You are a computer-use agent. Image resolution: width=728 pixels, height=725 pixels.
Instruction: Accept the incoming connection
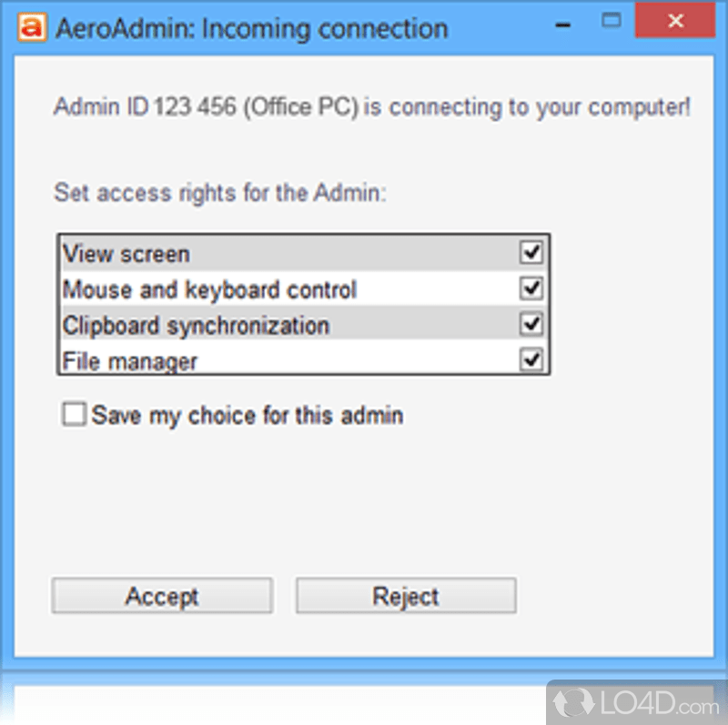(x=162, y=596)
